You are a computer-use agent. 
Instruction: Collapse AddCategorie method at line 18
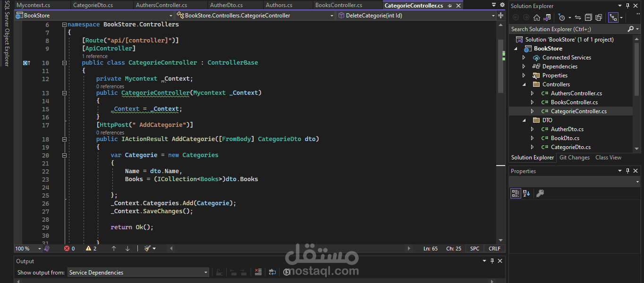coord(64,139)
